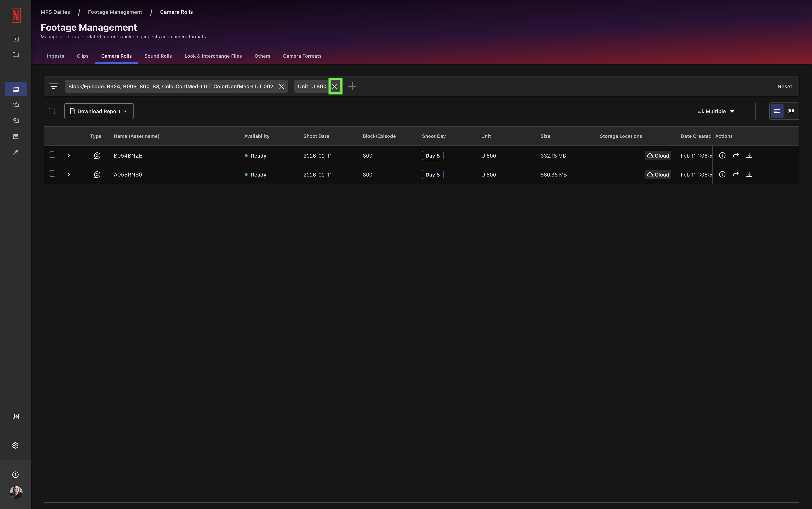Image resolution: width=812 pixels, height=509 pixels.
Task: Expand the B054BNZE row
Action: (69, 156)
